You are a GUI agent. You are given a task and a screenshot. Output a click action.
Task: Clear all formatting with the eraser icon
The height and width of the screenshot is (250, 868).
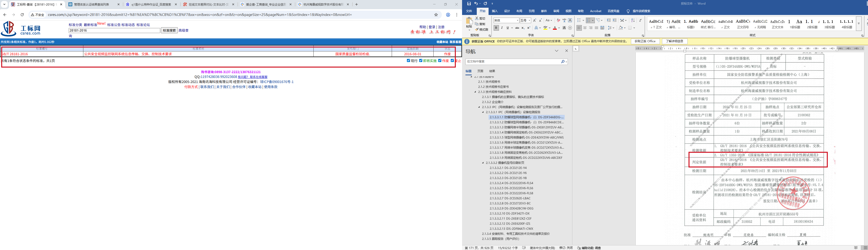pos(558,20)
